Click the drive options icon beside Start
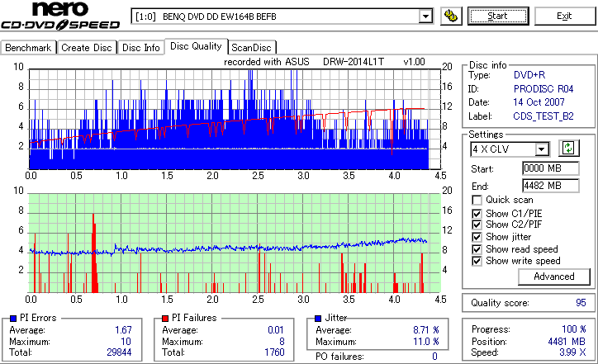The width and height of the screenshot is (598, 364). coord(451,16)
